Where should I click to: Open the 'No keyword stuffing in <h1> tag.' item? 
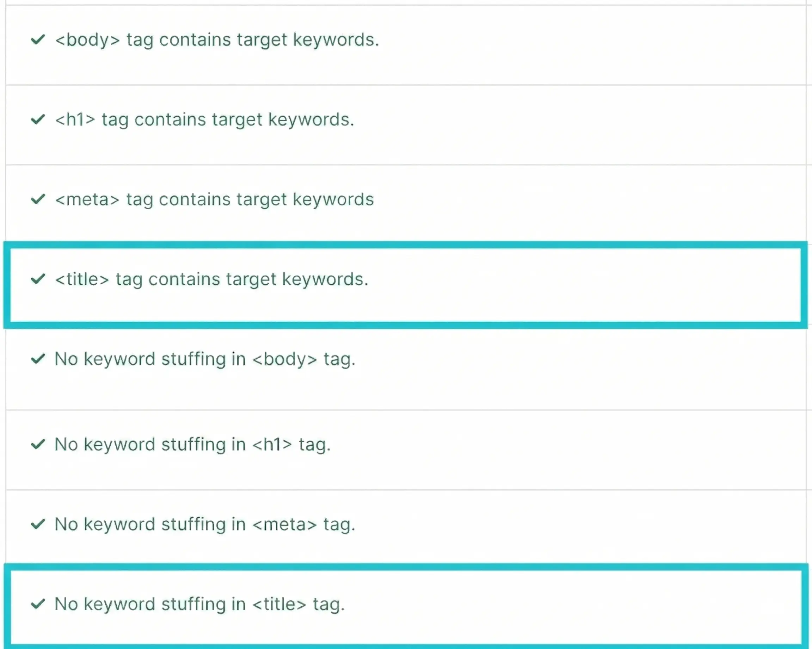click(192, 445)
